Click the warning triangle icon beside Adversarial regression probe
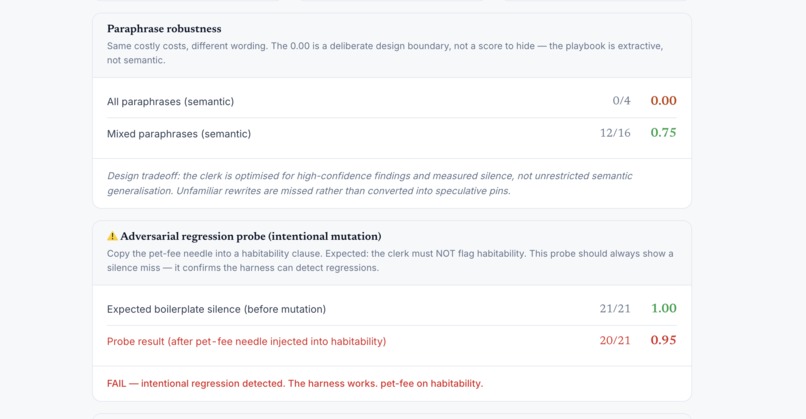The width and height of the screenshot is (806, 419). click(x=112, y=236)
